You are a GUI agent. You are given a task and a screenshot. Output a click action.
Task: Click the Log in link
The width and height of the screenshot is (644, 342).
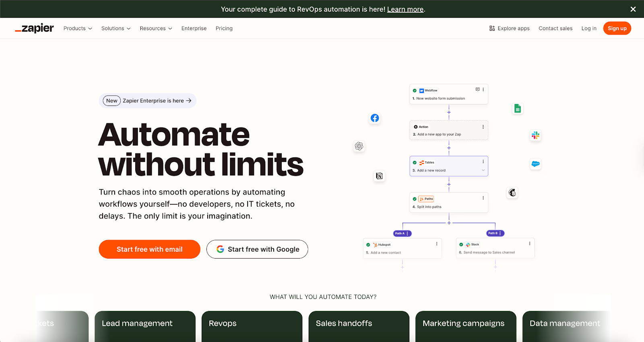tap(589, 28)
